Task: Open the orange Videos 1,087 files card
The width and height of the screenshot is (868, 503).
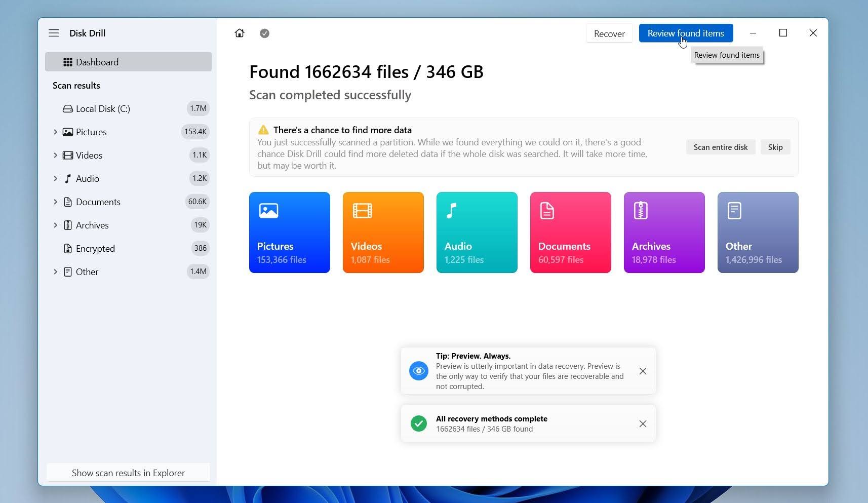Action: 383,233
